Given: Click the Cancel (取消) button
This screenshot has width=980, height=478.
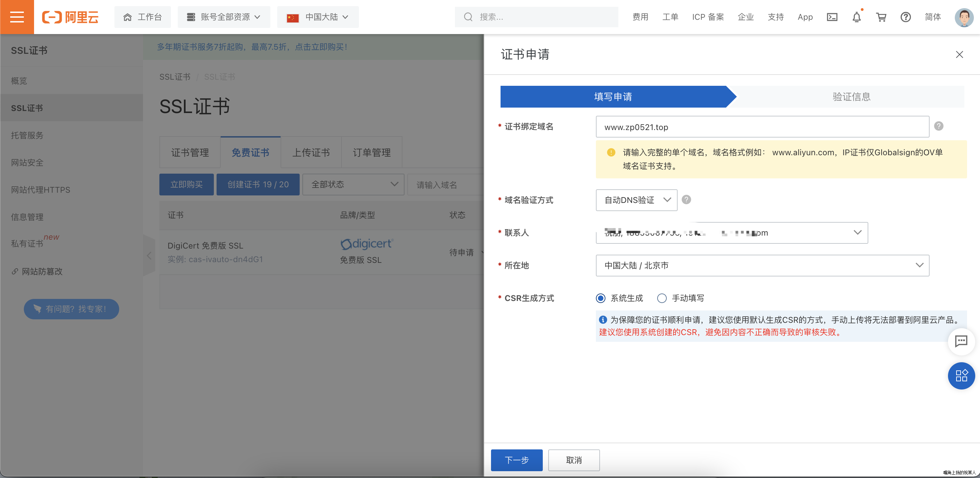Looking at the screenshot, I should click(x=574, y=460).
